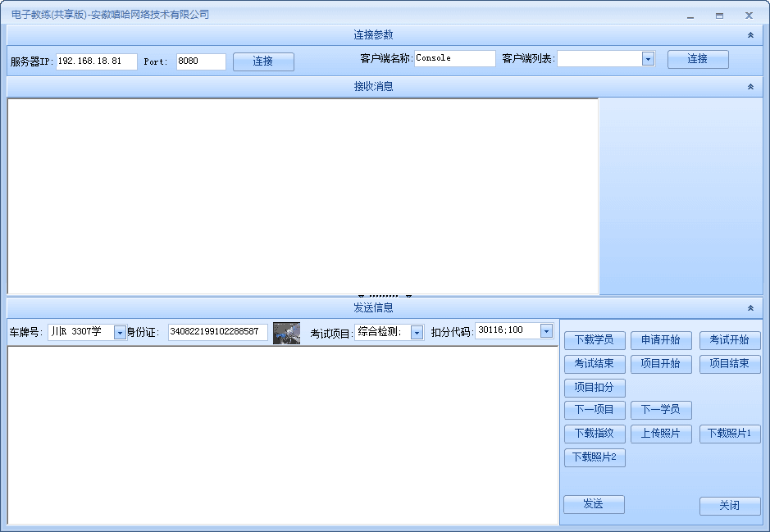Click the splitter handle above 发送信息
770x532 pixels.
[x=385, y=296]
